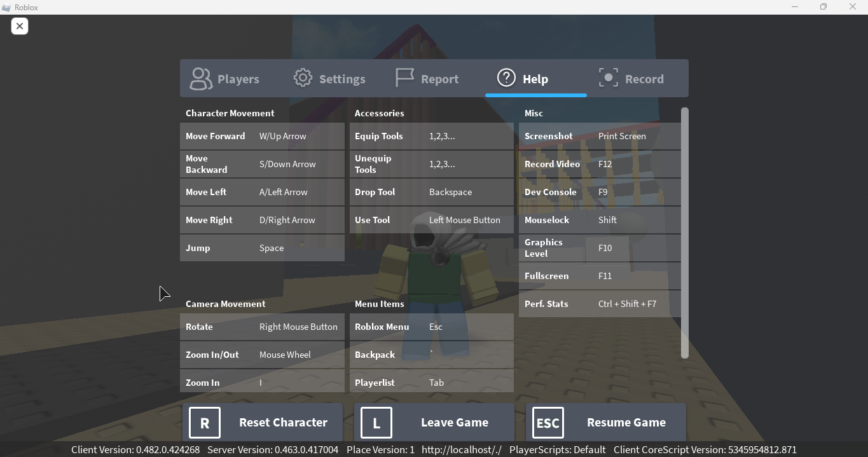Click the Perf. Stats row
Screen dimensions: 868x457
click(600, 304)
